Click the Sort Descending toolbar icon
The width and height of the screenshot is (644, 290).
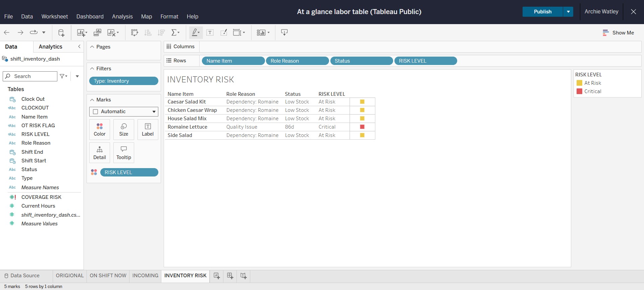[161, 32]
